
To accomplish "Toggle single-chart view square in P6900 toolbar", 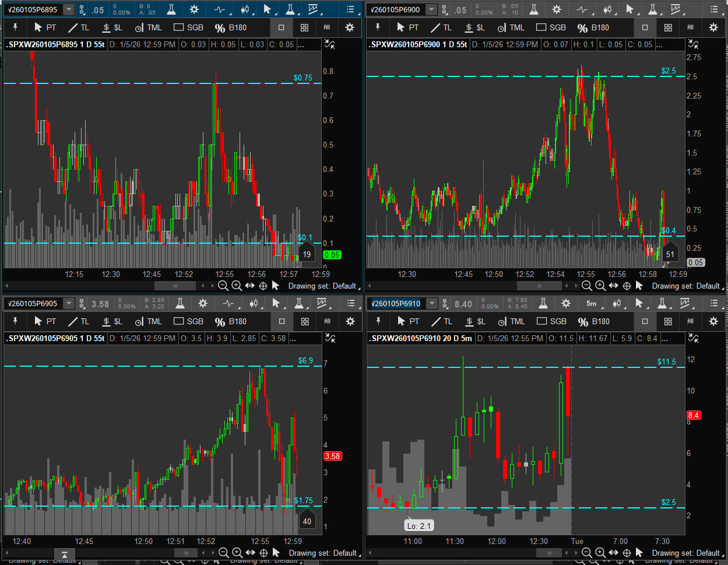I will [x=645, y=27].
